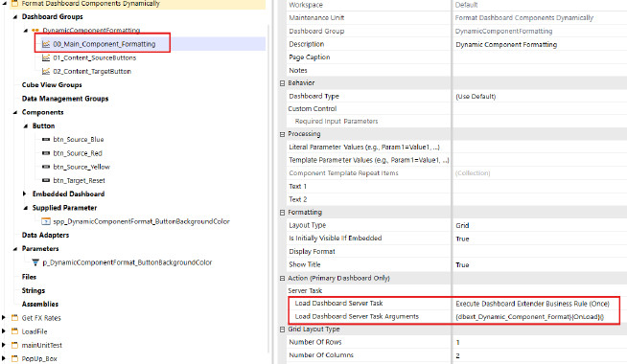This screenshot has height=364, width=627.
Task: Click the 02_Content_TargetButton dashboard chart icon
Action: pyautogui.click(x=46, y=71)
